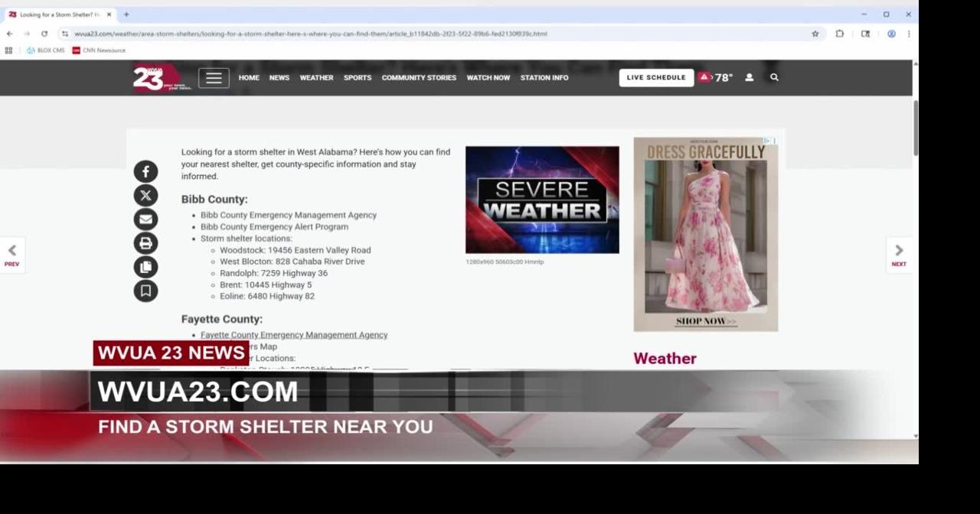Open the hamburger menu button

[x=214, y=78]
